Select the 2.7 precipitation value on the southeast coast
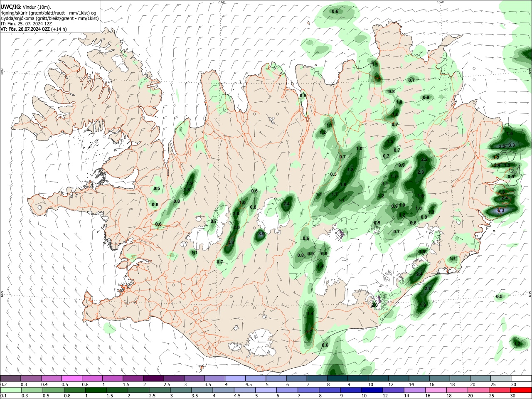Viewport: 532px width, 399px height. [429, 289]
